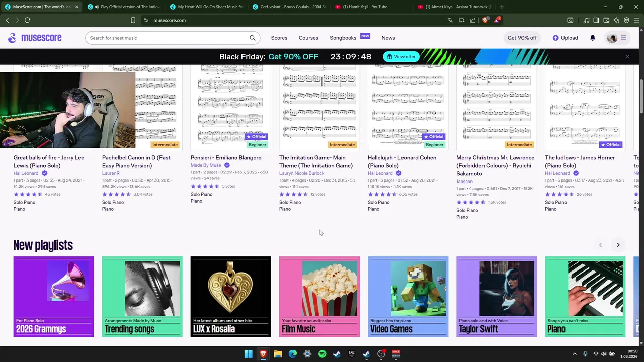
Task: Open Great balls of fire score
Action: pyautogui.click(x=49, y=161)
